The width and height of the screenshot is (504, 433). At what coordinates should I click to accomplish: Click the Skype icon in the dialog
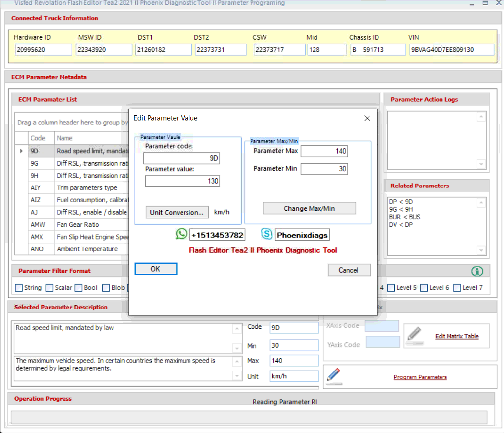pos(267,234)
